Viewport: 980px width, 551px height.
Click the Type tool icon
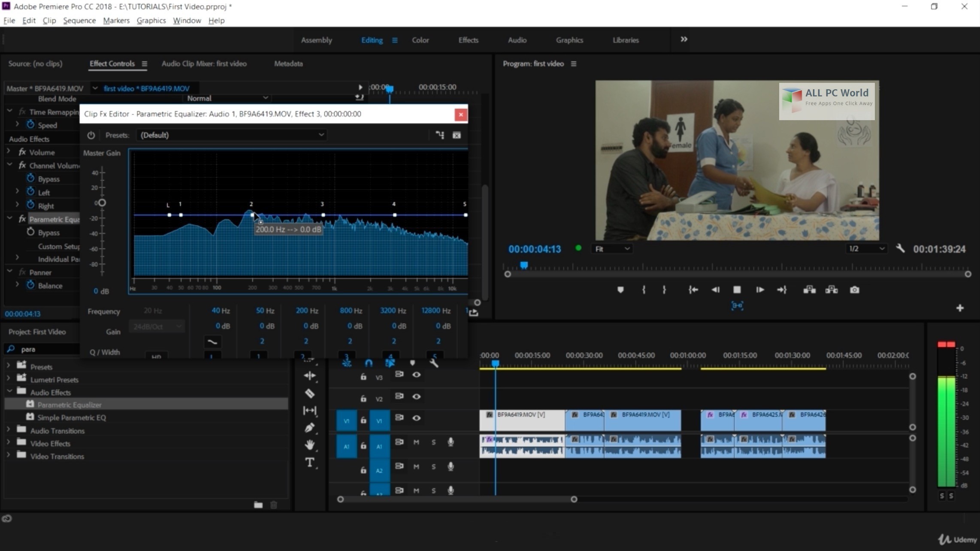click(311, 463)
